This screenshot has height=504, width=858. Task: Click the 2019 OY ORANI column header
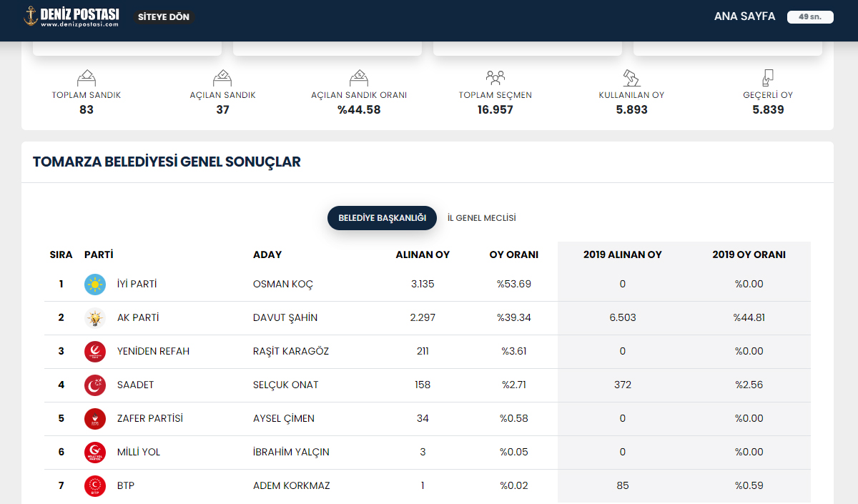coord(749,255)
